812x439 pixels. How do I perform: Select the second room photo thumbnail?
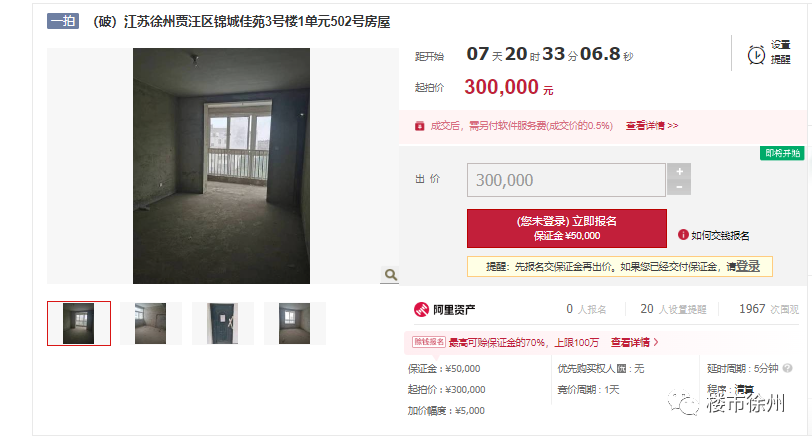tap(151, 324)
